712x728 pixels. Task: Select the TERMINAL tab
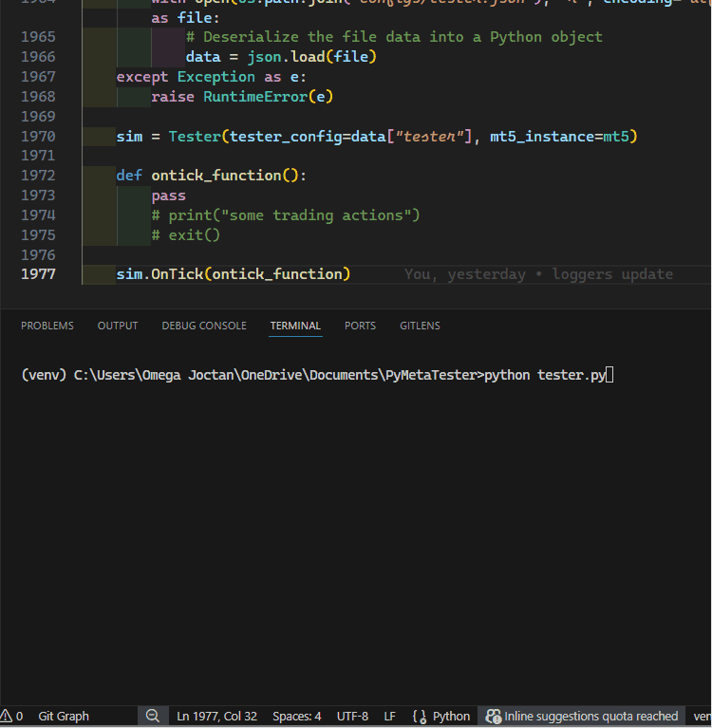pyautogui.click(x=295, y=326)
